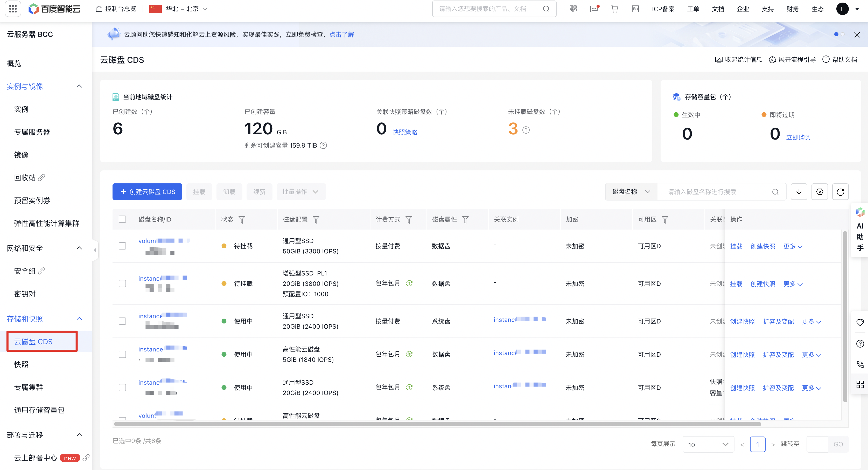
Task: Close the cloud advisor banner
Action: [x=857, y=35]
